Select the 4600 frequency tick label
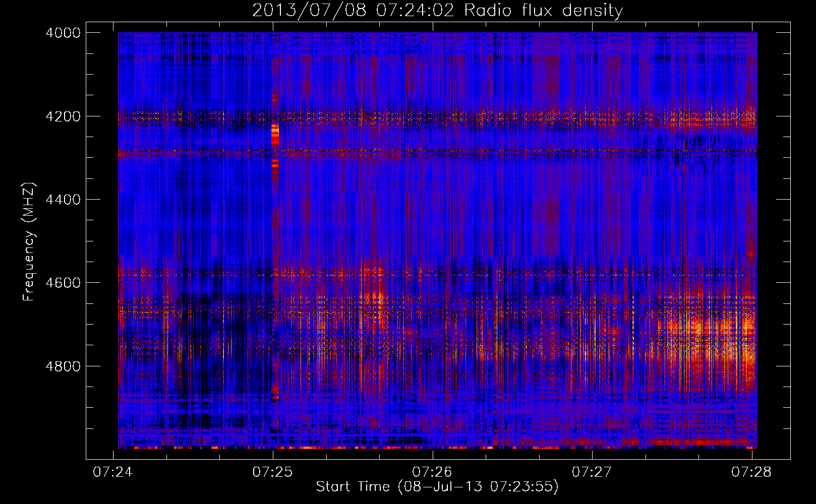 tap(63, 283)
